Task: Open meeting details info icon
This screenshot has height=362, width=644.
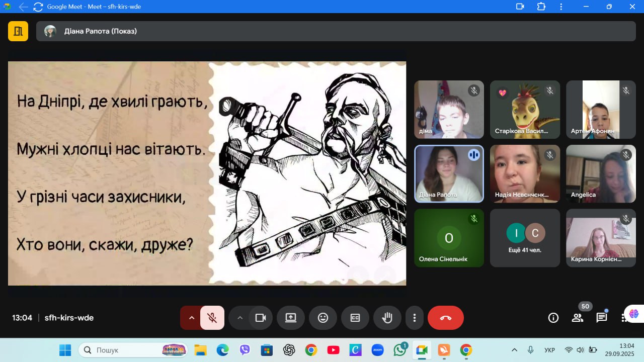Action: pyautogui.click(x=553, y=318)
